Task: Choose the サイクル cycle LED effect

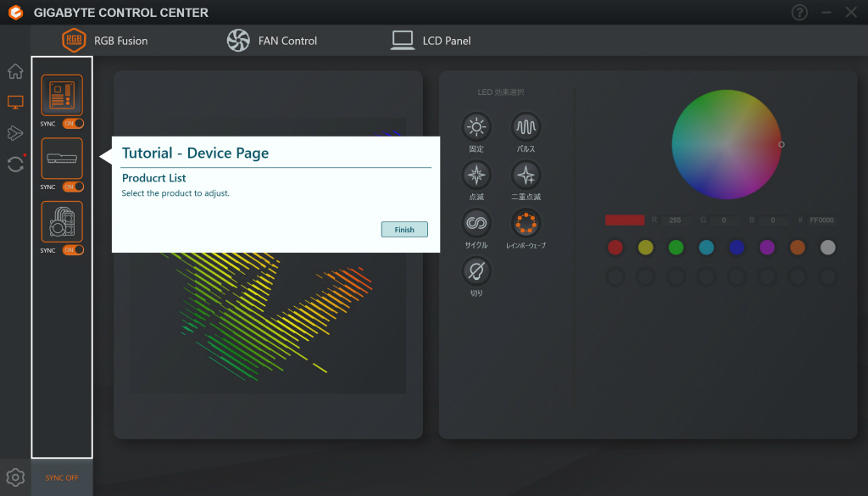Action: coord(476,222)
